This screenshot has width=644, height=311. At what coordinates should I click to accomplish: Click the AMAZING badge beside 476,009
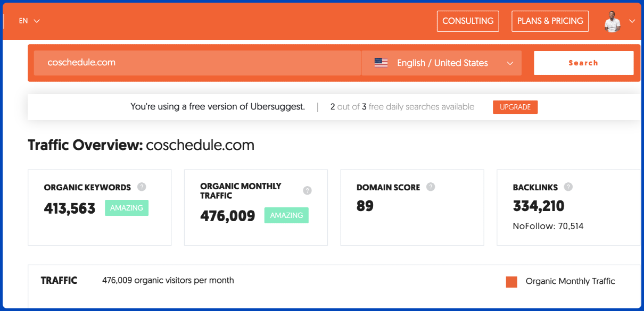286,215
